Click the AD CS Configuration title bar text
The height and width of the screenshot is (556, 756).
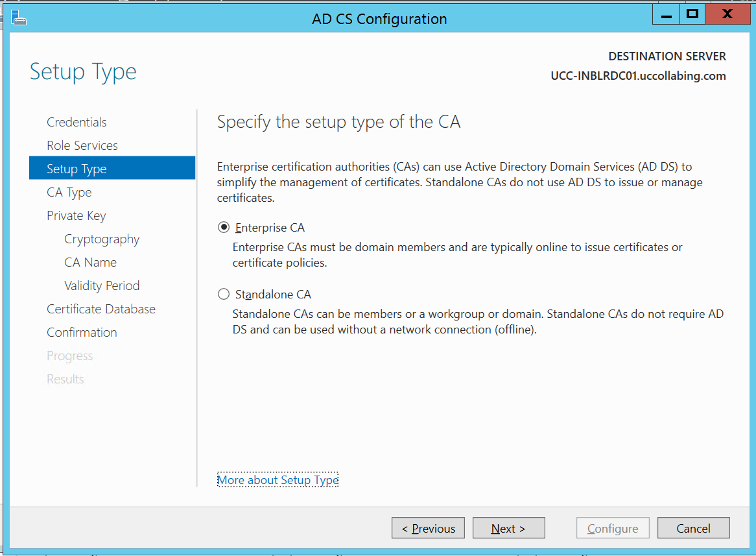click(x=379, y=19)
